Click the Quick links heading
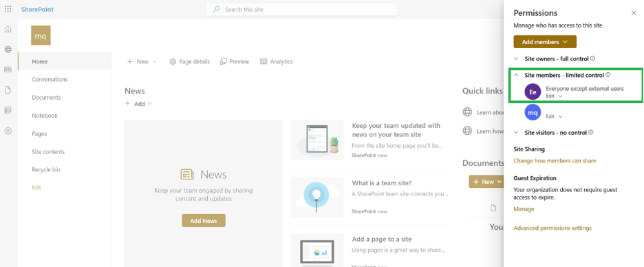The width and height of the screenshot is (644, 267). [482, 91]
